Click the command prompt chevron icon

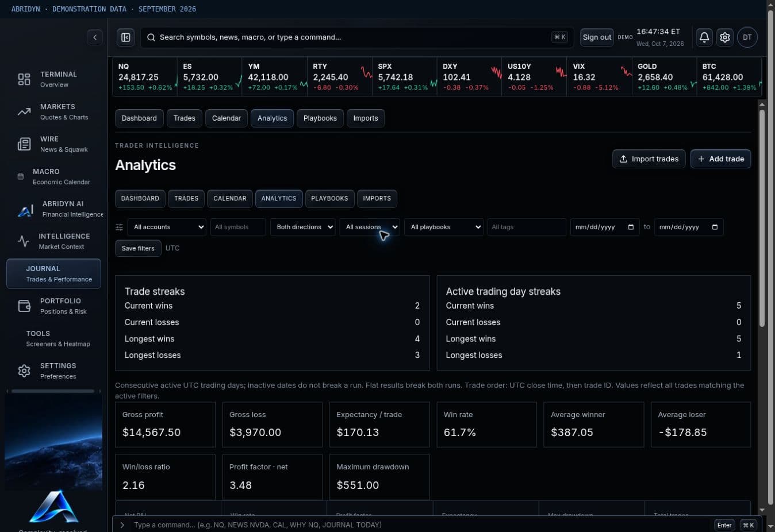click(122, 525)
